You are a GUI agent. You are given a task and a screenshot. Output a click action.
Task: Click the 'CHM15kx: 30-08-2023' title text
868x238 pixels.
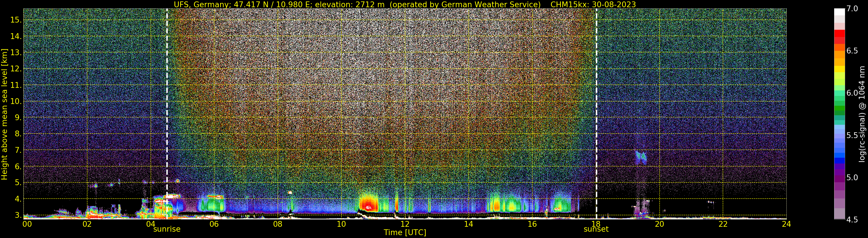point(593,4)
